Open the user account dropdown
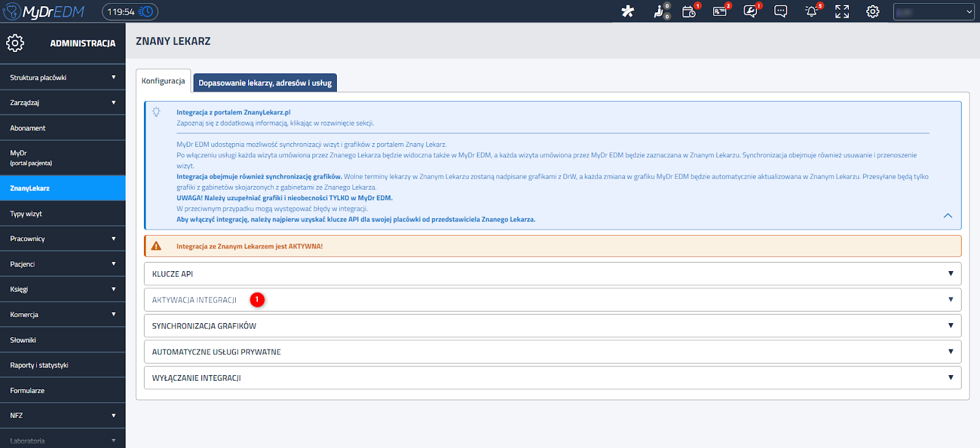 [x=933, y=12]
